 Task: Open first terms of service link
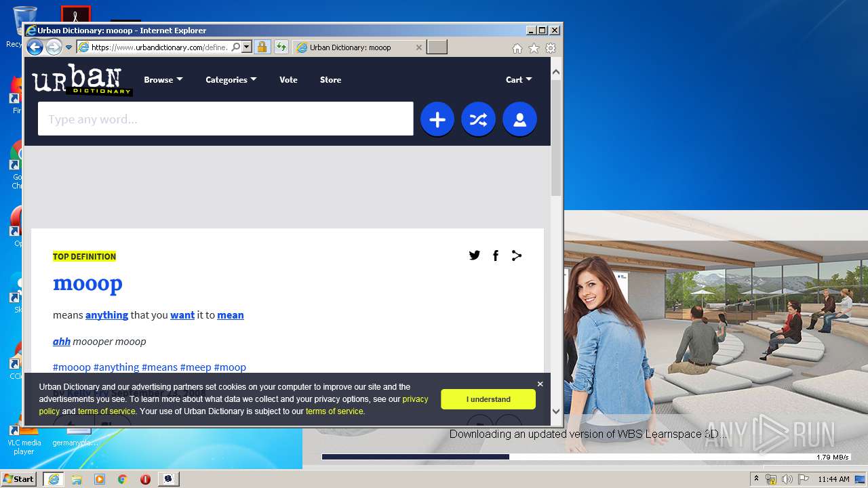106,411
